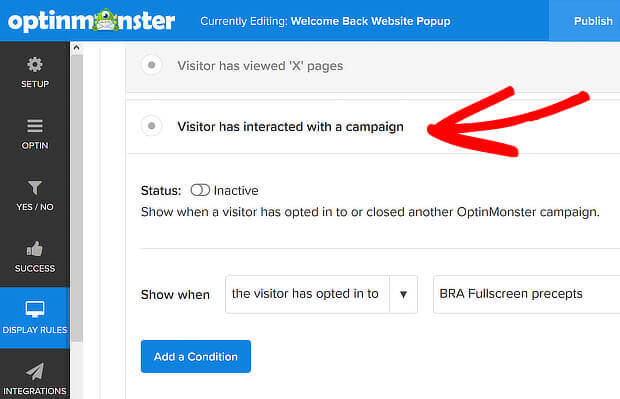This screenshot has height=399, width=620.
Task: Select 'Visitor has viewed X pages' radio
Action: tap(151, 65)
